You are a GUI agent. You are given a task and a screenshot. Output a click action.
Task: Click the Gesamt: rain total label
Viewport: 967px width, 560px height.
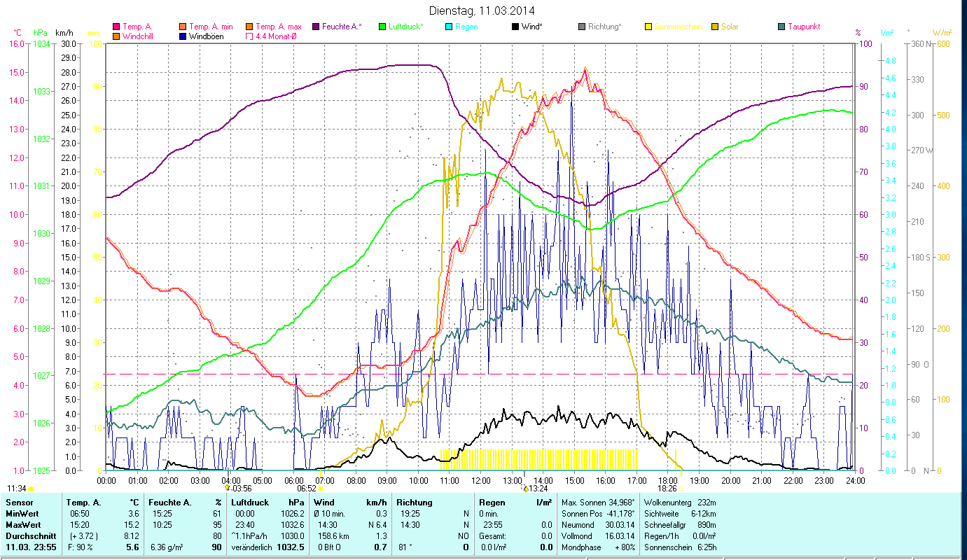pyautogui.click(x=493, y=535)
